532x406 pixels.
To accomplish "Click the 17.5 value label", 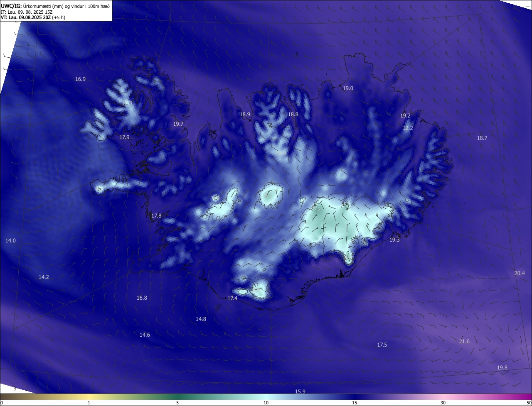I will pyautogui.click(x=382, y=345).
